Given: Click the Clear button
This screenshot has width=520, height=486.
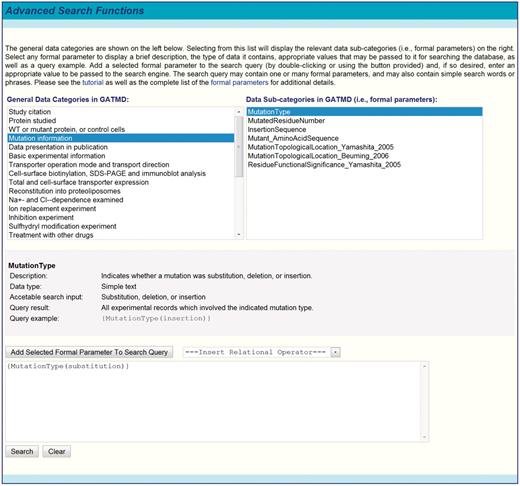Looking at the screenshot, I should click(x=56, y=451).
